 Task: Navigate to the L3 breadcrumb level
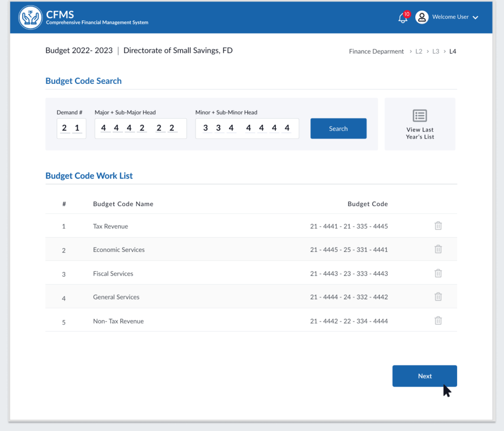[436, 51]
